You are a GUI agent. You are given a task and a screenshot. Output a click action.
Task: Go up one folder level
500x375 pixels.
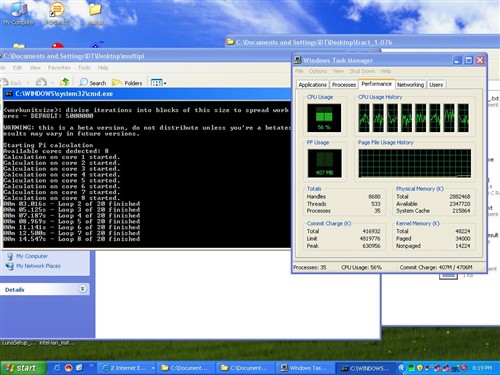(65, 82)
